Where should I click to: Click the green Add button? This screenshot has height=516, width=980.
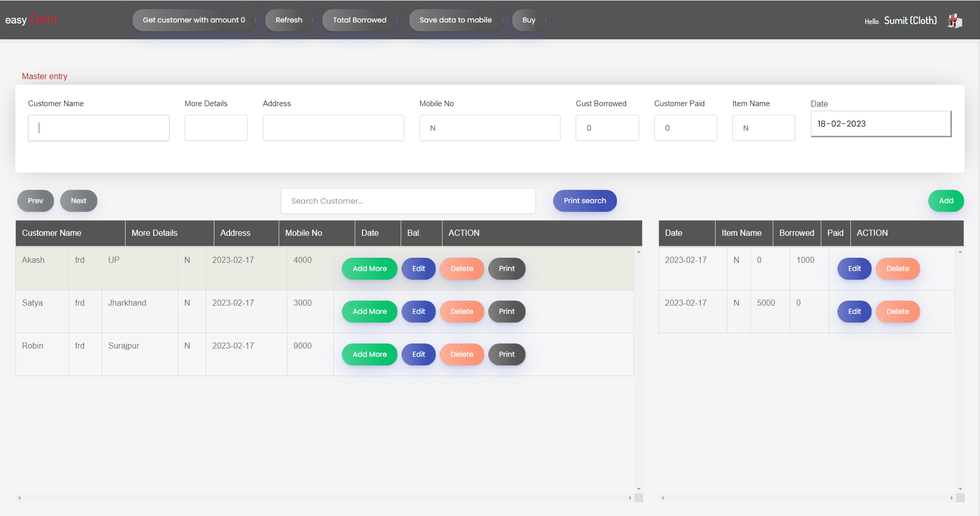[x=945, y=201]
